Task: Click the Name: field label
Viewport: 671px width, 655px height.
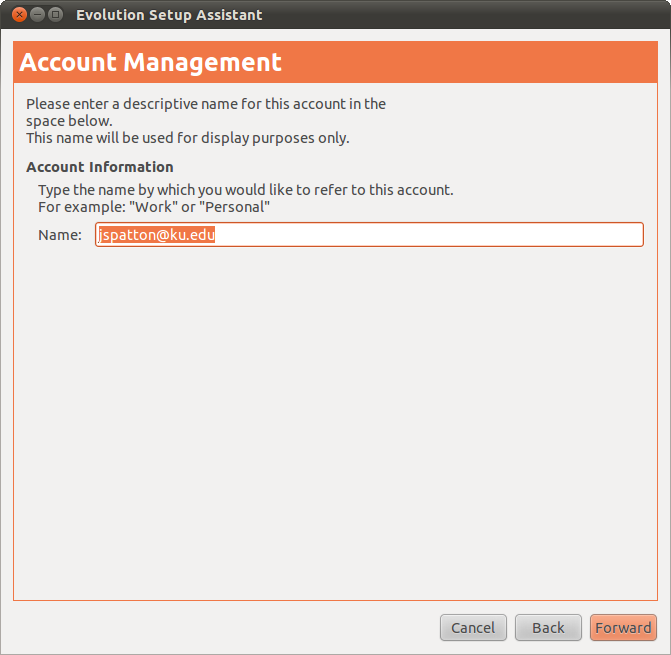Action: click(60, 235)
